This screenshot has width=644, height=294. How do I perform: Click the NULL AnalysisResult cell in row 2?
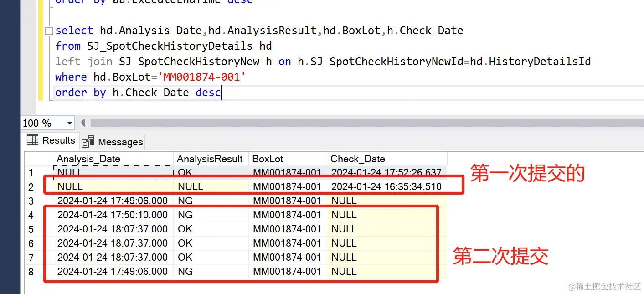point(211,186)
